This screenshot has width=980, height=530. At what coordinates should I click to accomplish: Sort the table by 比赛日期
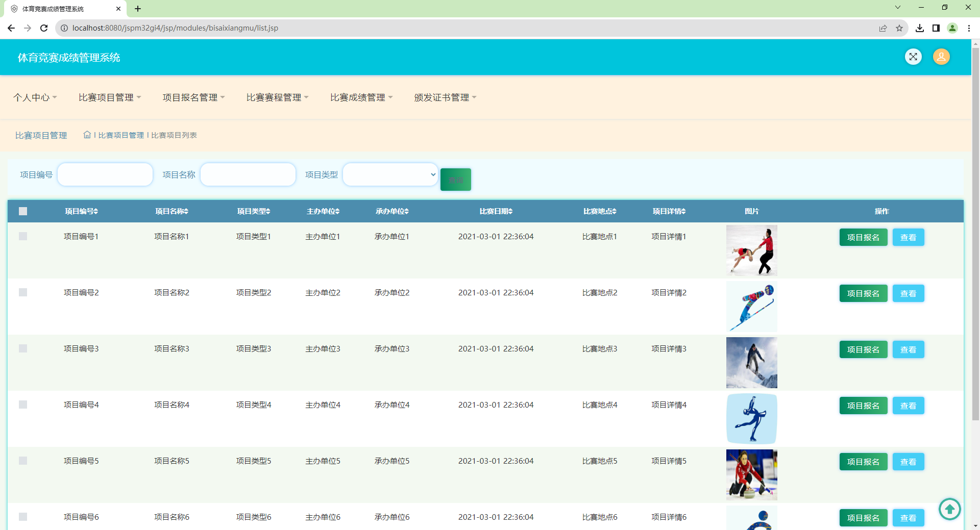[496, 211]
